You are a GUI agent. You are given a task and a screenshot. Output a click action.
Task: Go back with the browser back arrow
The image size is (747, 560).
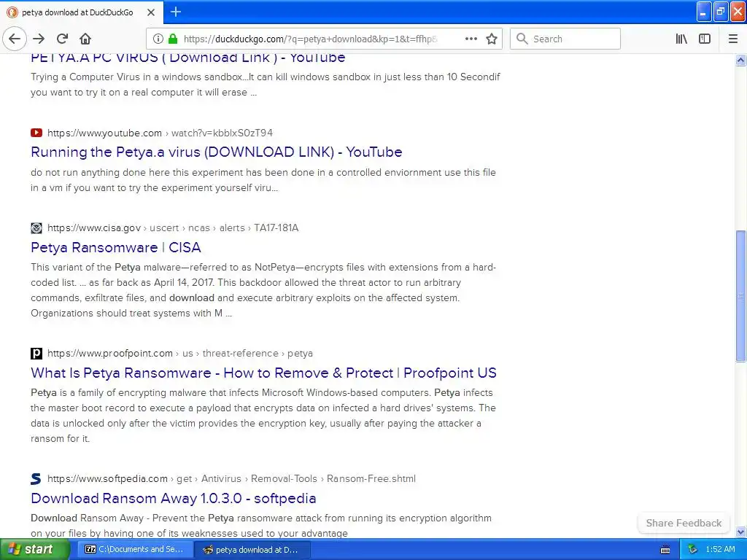pos(15,39)
